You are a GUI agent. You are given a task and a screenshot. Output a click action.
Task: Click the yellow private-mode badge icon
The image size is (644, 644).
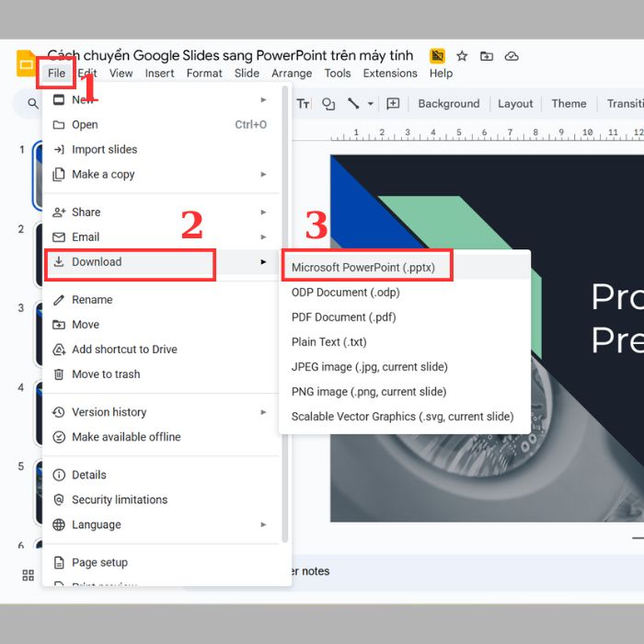click(x=437, y=56)
